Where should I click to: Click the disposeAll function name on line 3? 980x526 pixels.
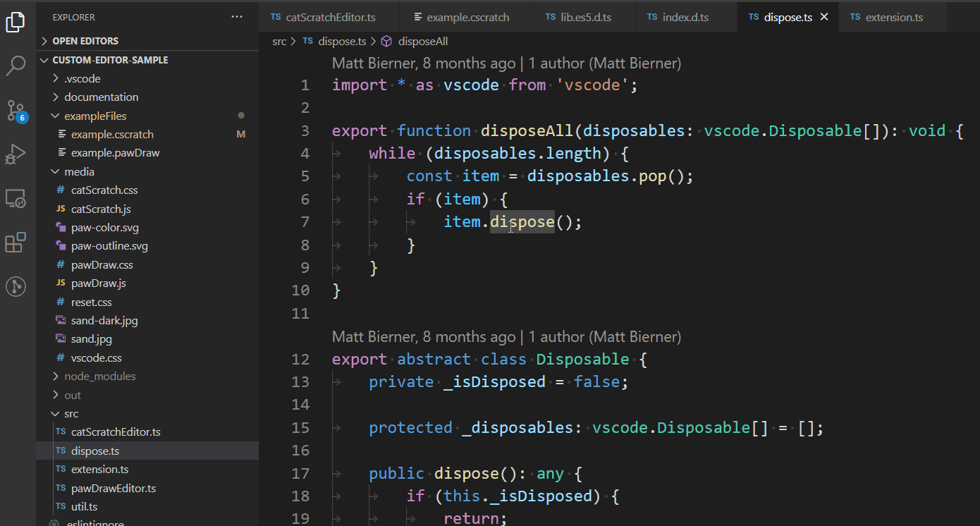[527, 131]
